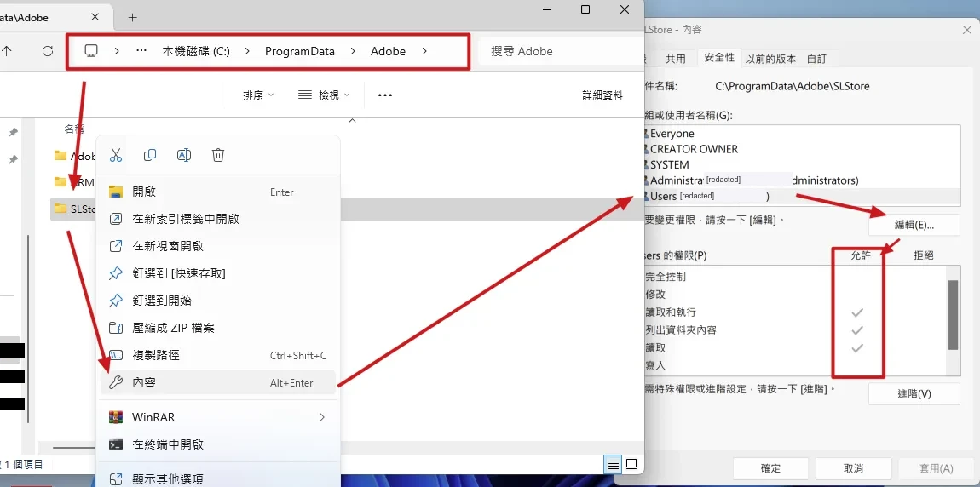Choose 在新視窗開啟 from context menu
Image resolution: width=980 pixels, height=487 pixels.
click(x=218, y=247)
